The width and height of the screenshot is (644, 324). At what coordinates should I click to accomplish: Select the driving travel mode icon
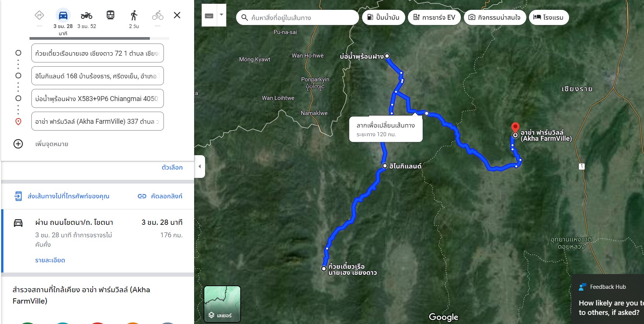point(63,15)
